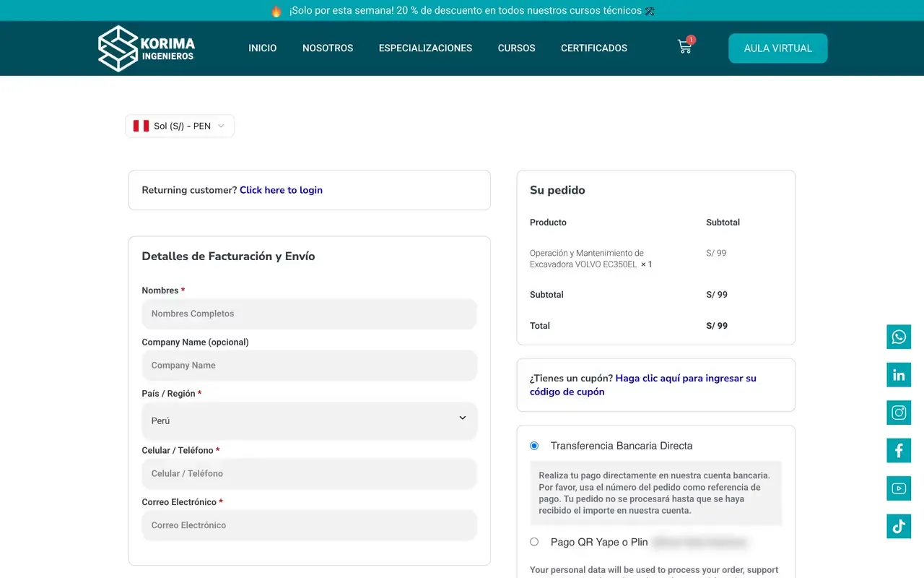This screenshot has height=578, width=924.
Task: Click the coupon code entry link
Action: pos(643,385)
